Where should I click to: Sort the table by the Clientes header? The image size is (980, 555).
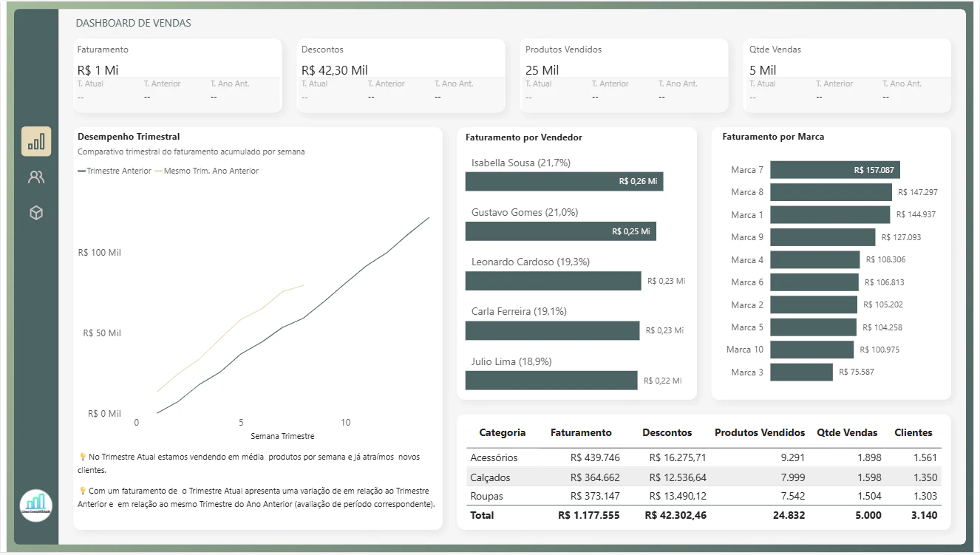click(x=913, y=432)
